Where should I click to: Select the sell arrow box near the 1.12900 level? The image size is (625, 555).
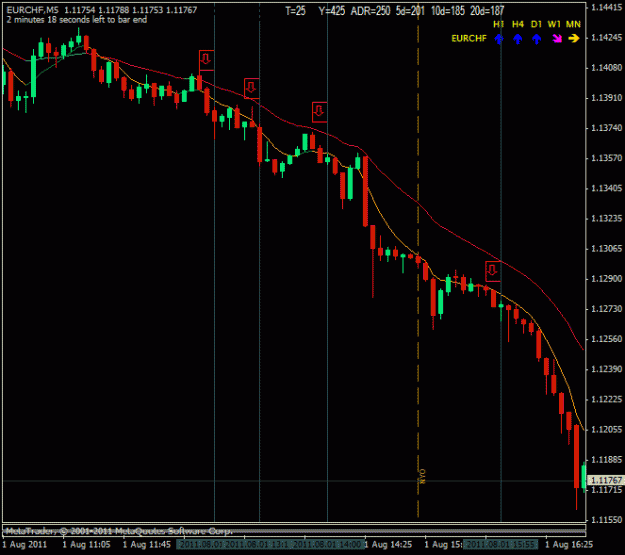[493, 271]
